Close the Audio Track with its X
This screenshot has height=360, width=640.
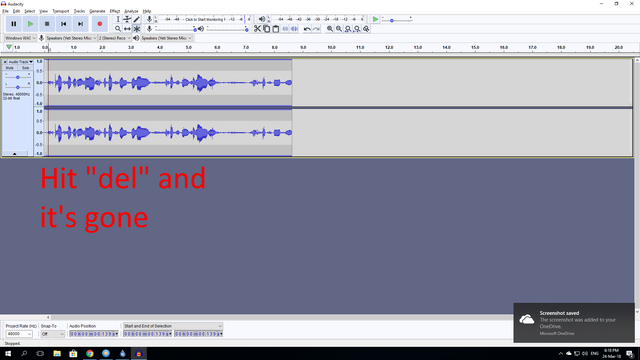pos(5,62)
